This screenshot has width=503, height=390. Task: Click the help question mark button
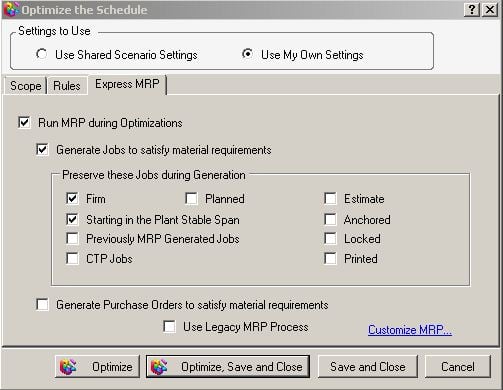[472, 10]
